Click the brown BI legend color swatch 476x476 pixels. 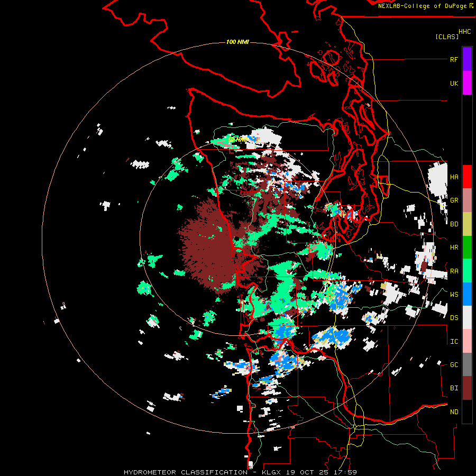(467, 388)
